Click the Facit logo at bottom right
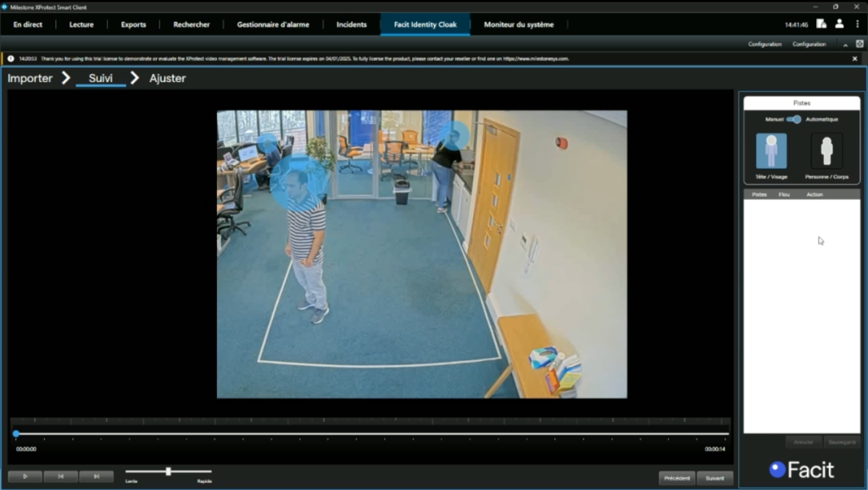This screenshot has height=490, width=868. pos(801,469)
